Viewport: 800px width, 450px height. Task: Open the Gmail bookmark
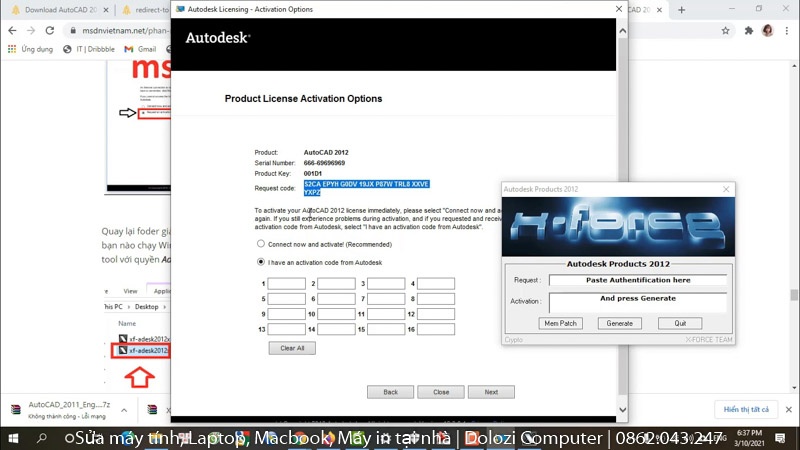pyautogui.click(x=140, y=49)
